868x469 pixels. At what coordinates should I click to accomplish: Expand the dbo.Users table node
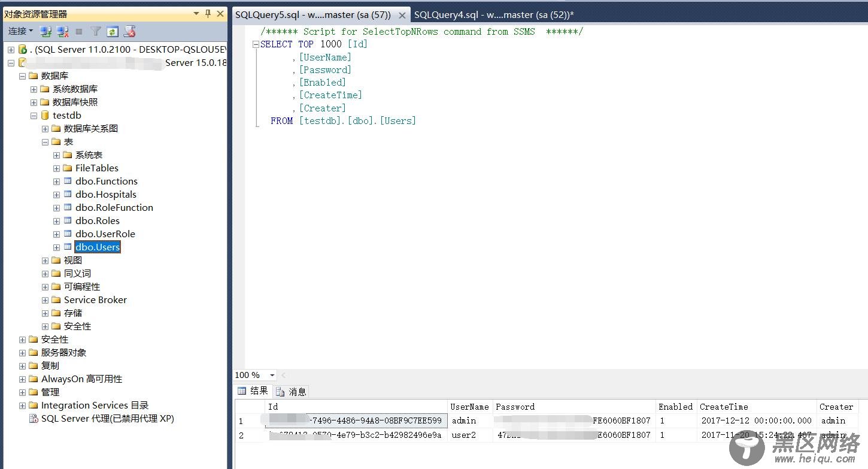point(56,247)
